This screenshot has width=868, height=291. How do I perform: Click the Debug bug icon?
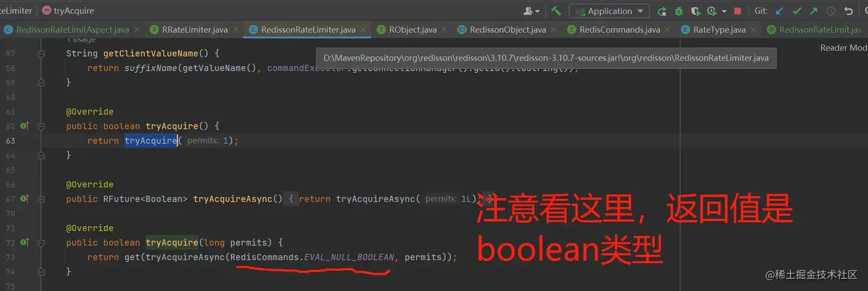pyautogui.click(x=679, y=11)
